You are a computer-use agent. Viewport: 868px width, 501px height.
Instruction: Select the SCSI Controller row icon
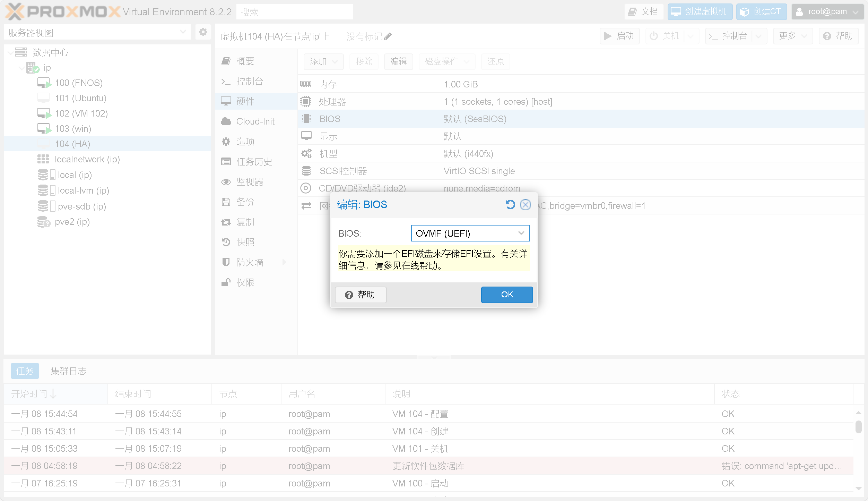click(306, 171)
